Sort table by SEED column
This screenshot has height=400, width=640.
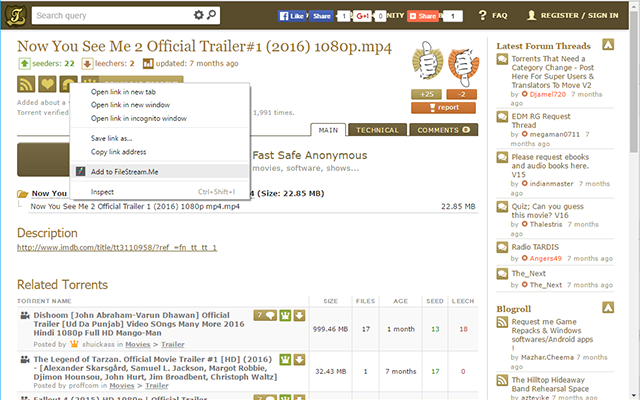coord(435,301)
